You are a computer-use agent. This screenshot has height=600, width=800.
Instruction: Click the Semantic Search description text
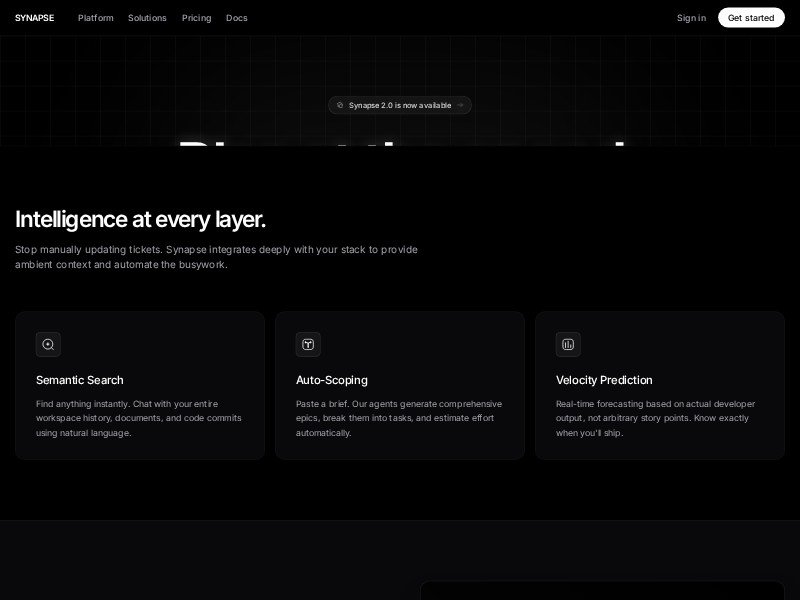point(138,418)
